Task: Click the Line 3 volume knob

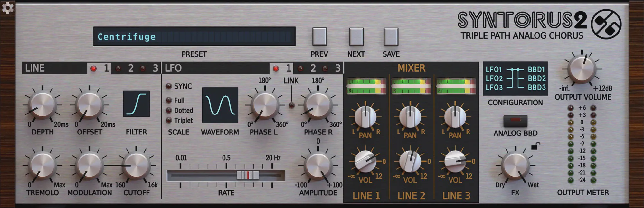Action: click(x=455, y=161)
